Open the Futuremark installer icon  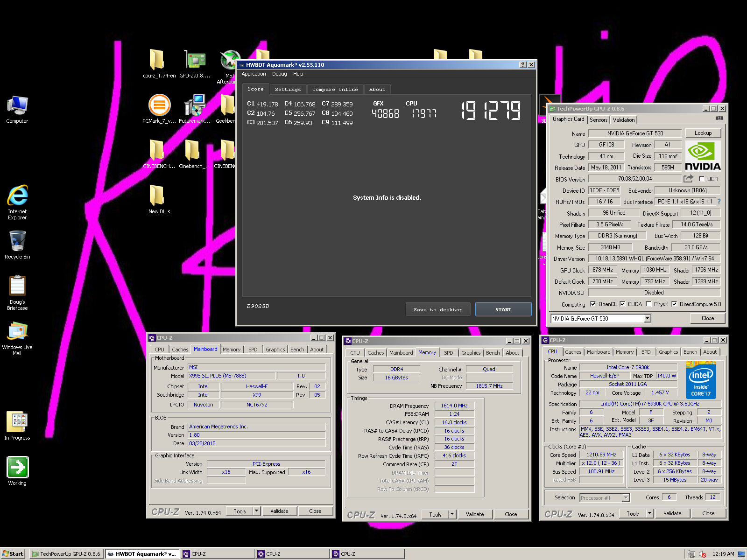pyautogui.click(x=195, y=109)
